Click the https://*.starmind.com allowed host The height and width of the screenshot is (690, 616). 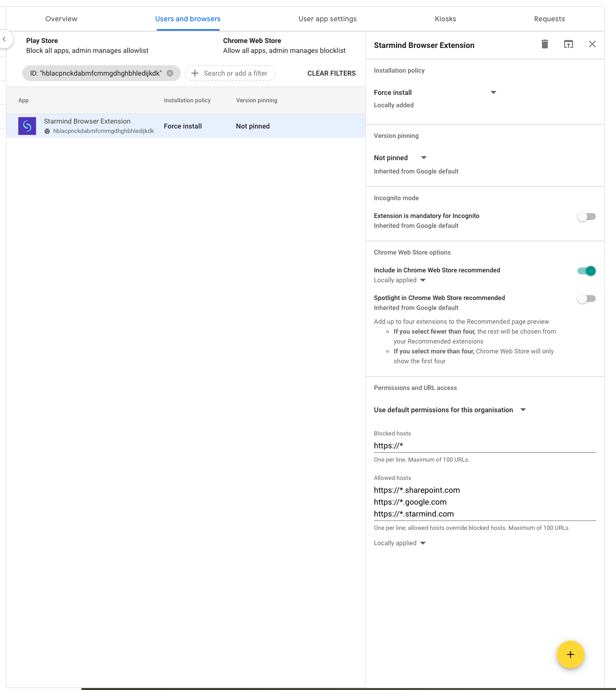pyautogui.click(x=414, y=514)
